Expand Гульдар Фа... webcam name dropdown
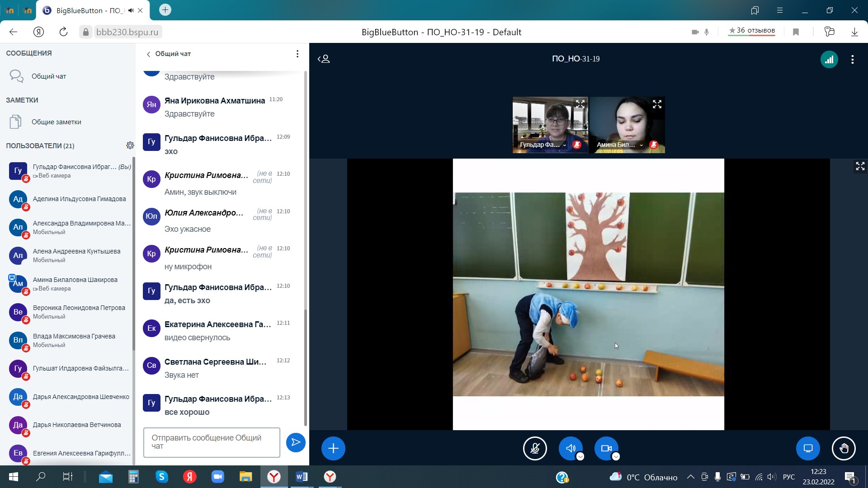 coord(565,145)
